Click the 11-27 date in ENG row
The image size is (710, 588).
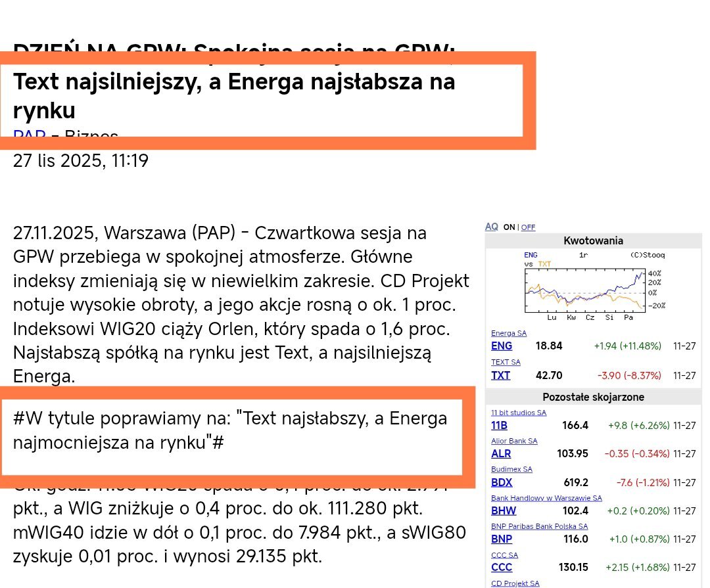point(684,346)
